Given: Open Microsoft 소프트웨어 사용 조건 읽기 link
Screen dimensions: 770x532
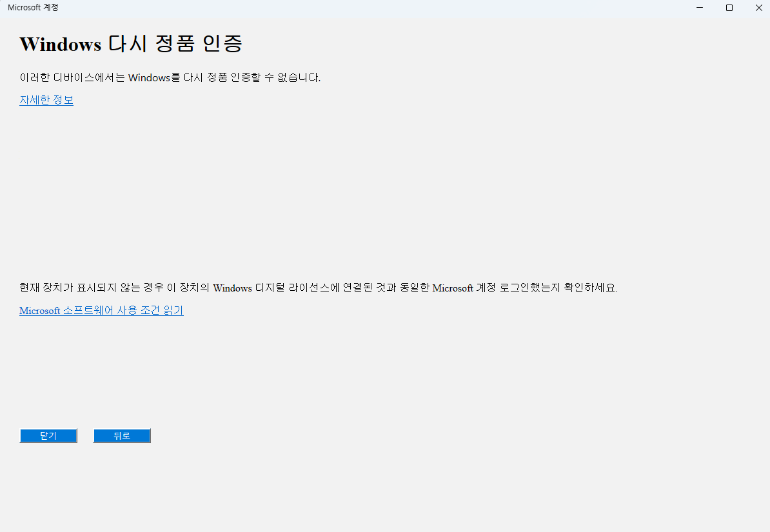Looking at the screenshot, I should (101, 310).
